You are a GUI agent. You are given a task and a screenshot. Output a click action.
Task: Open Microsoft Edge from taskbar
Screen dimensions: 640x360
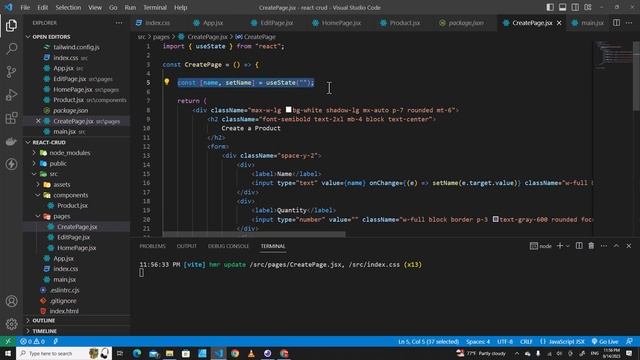[137, 353]
